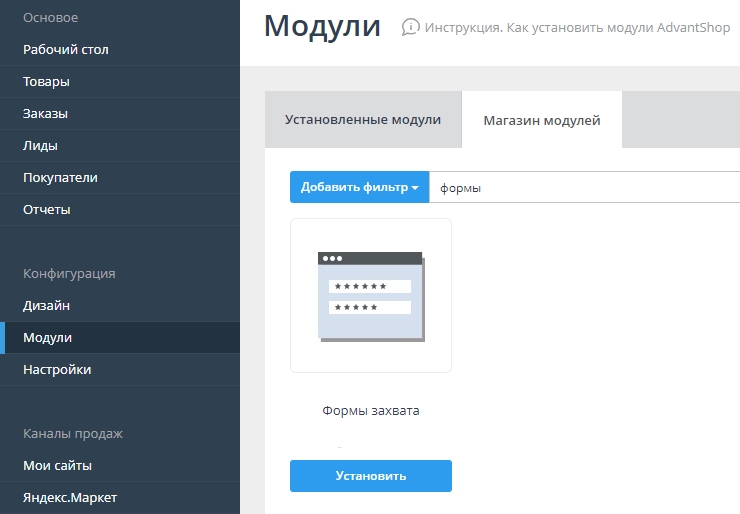Go to Товары in the sidebar
This screenshot has height=514, width=740.
46,81
